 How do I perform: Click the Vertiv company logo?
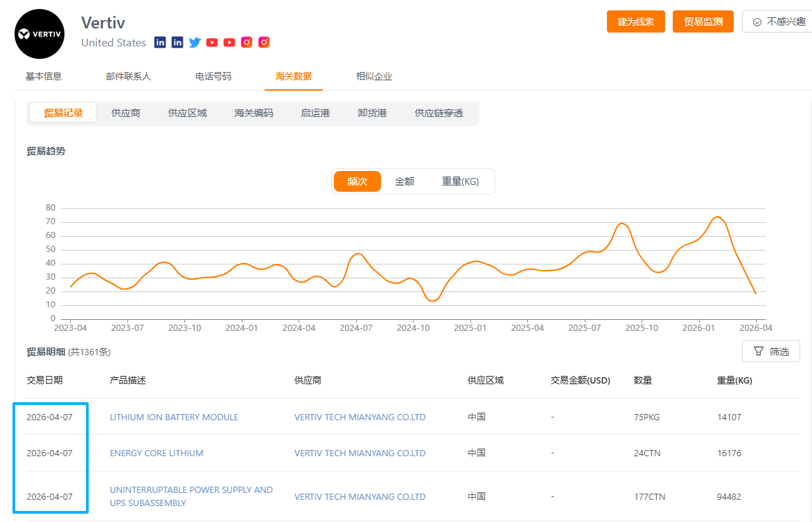click(39, 34)
